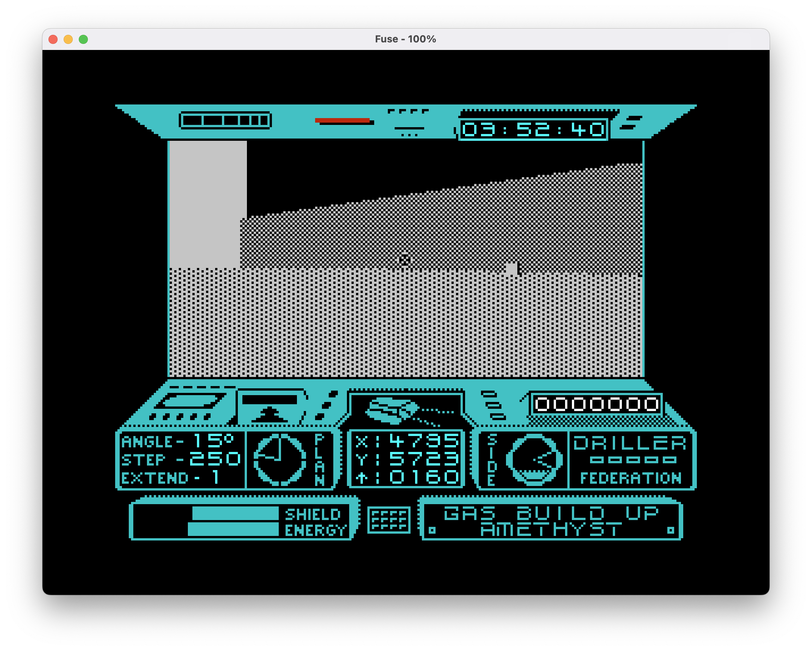Click the ANGLE- 15° readout
The width and height of the screenshot is (812, 651).
pos(177,441)
